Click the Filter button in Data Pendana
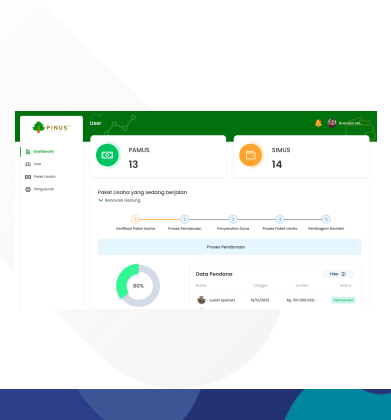 338,274
